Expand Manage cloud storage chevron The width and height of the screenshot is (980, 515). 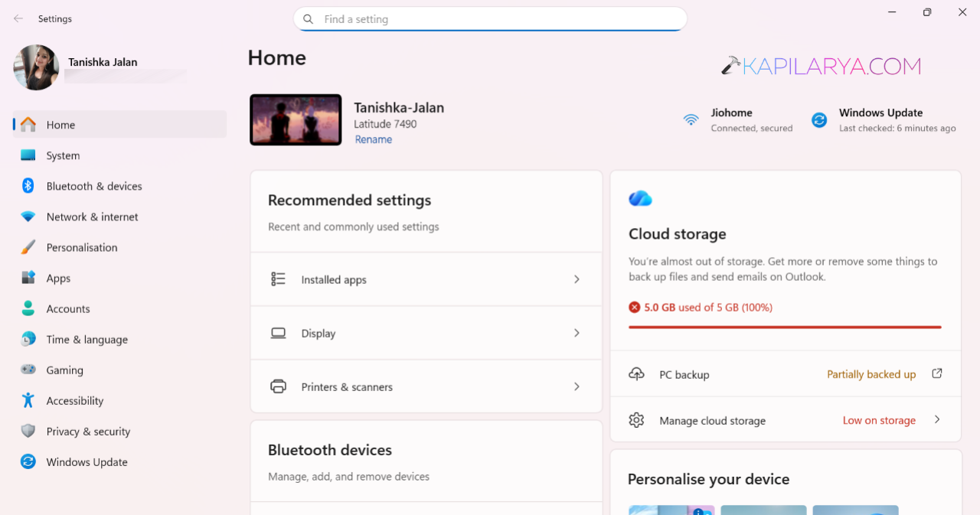pyautogui.click(x=937, y=419)
